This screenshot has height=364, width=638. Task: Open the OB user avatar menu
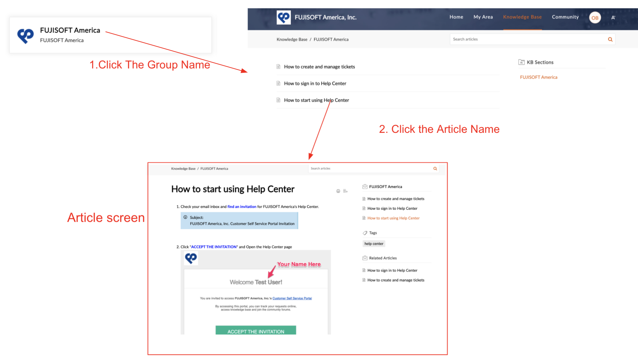pyautogui.click(x=595, y=18)
